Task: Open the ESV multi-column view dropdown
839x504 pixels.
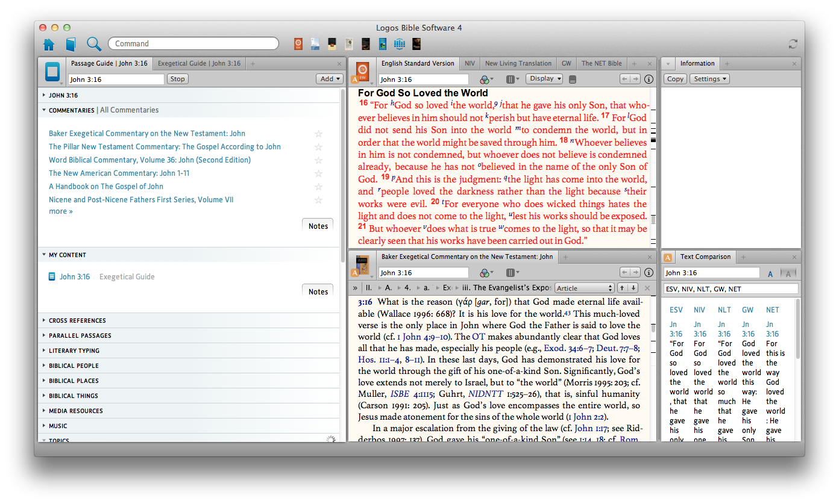Action: tap(513, 79)
